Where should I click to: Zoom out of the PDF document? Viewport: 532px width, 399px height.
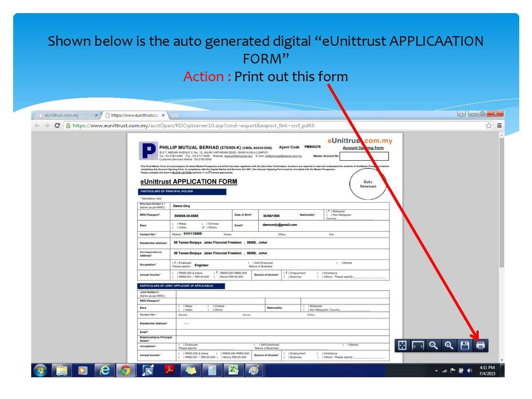coord(433,346)
